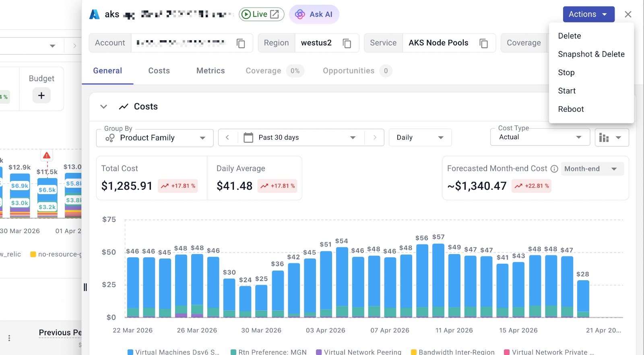
Task: Click Previous Pe... link in background
Action: (60, 332)
